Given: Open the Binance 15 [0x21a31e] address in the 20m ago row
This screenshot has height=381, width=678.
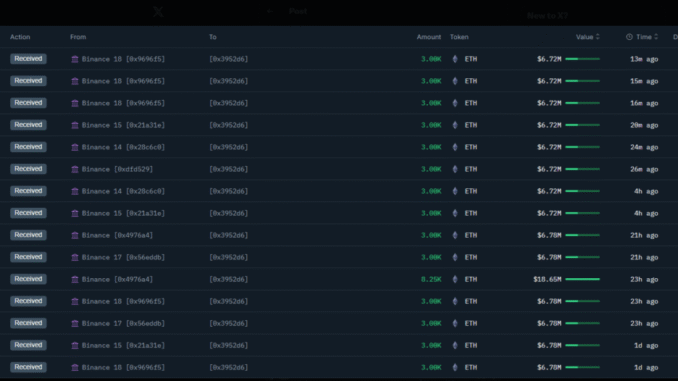Looking at the screenshot, I should click(123, 125).
